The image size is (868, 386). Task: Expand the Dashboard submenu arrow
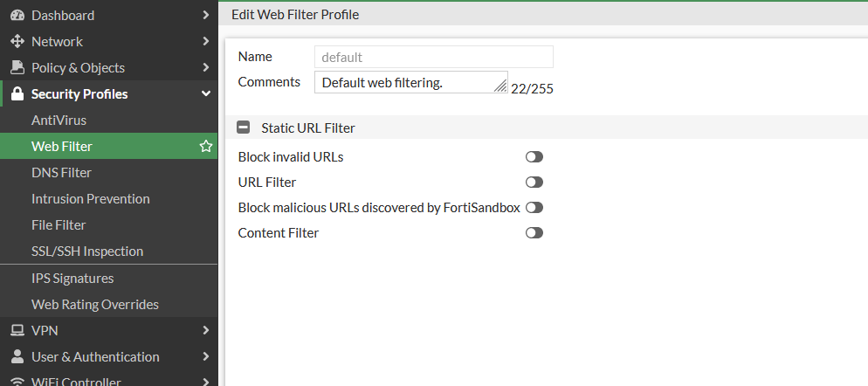[206, 15]
